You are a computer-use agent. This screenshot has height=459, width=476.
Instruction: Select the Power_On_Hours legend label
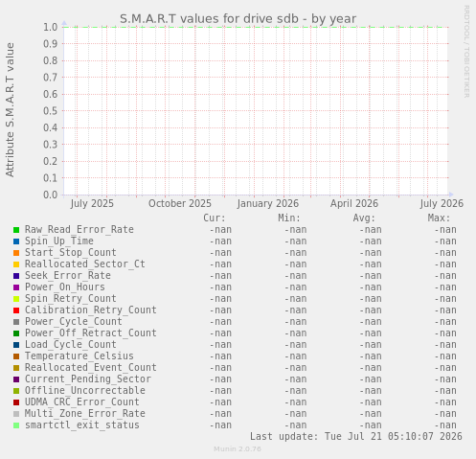click(x=65, y=287)
